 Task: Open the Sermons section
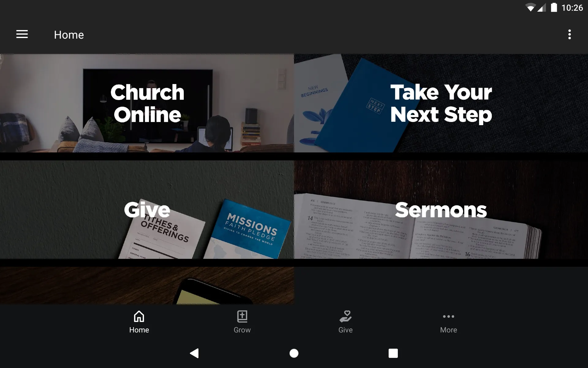pyautogui.click(x=440, y=209)
